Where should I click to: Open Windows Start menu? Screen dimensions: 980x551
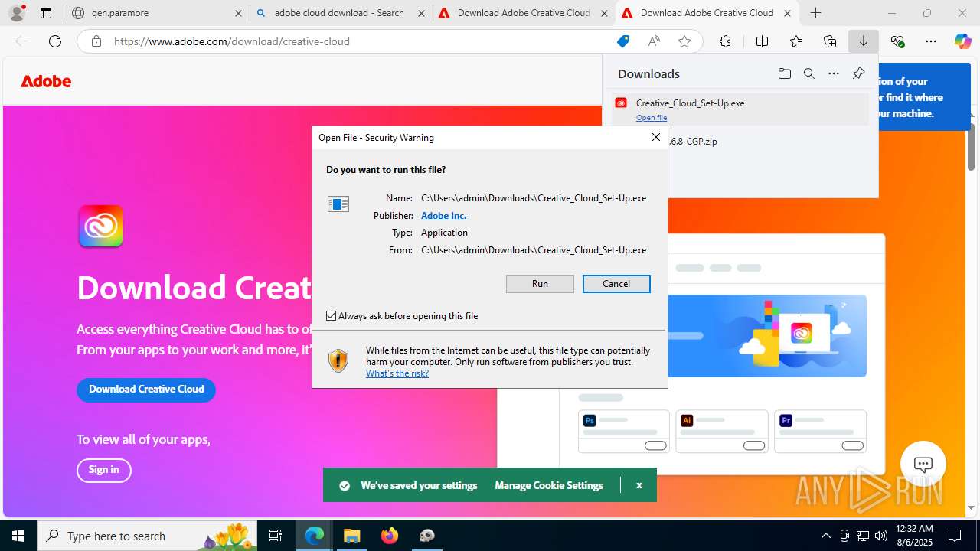click(18, 536)
